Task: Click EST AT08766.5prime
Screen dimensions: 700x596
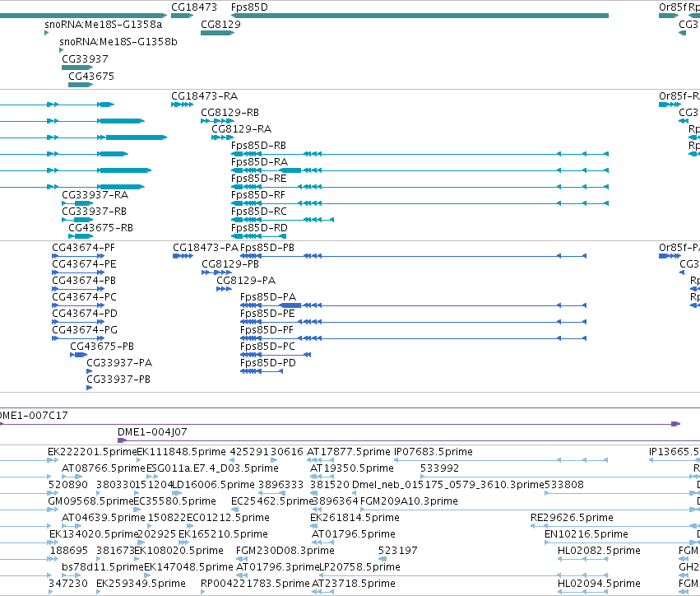Action: [104, 468]
